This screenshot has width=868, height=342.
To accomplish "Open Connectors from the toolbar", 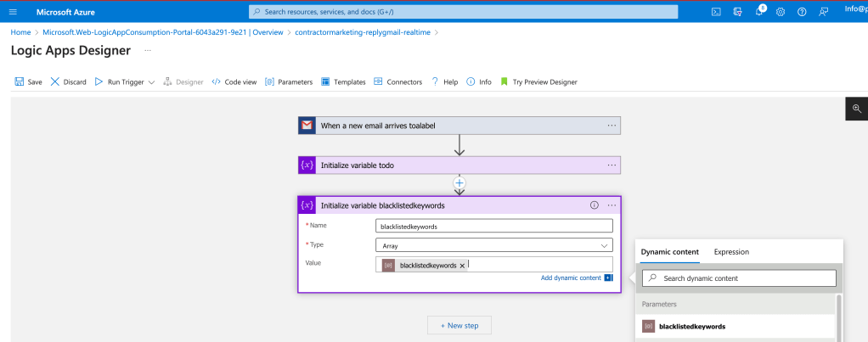I will coord(398,82).
